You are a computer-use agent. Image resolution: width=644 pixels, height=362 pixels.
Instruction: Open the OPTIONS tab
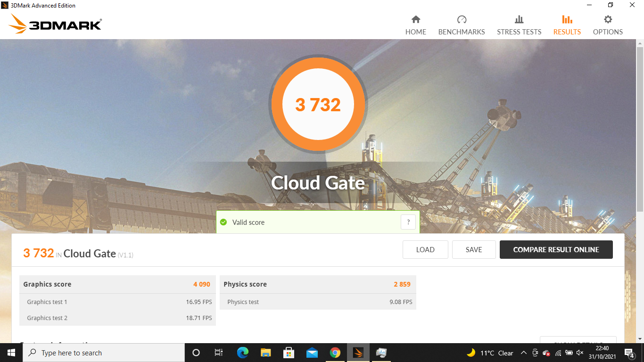(x=608, y=25)
